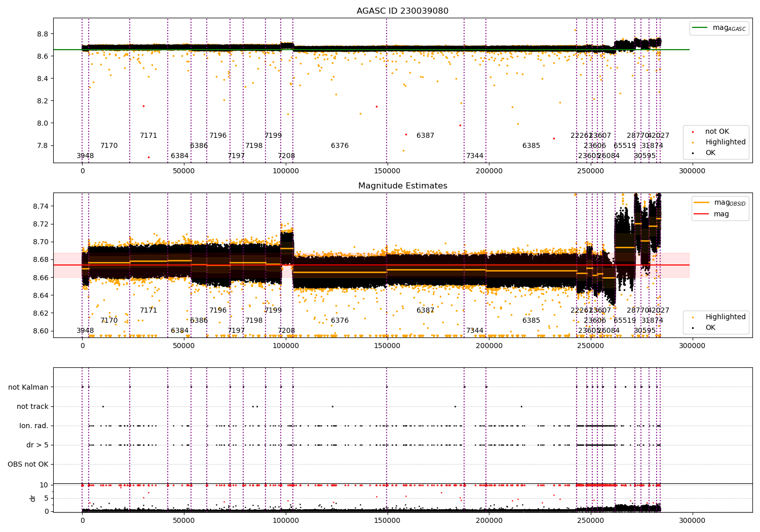Select the 'Highlighted' legend entry in middle plot

click(725, 317)
